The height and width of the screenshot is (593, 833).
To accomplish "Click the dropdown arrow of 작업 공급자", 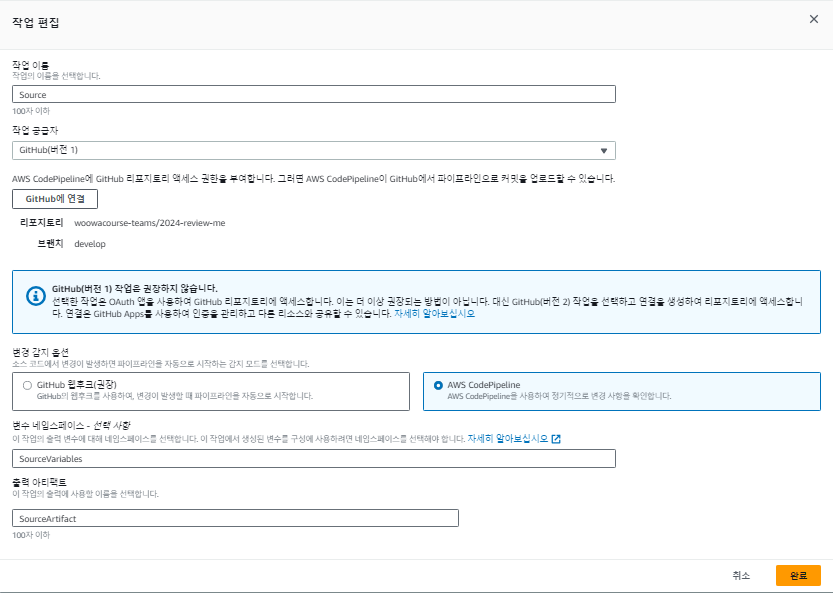I will [x=604, y=150].
